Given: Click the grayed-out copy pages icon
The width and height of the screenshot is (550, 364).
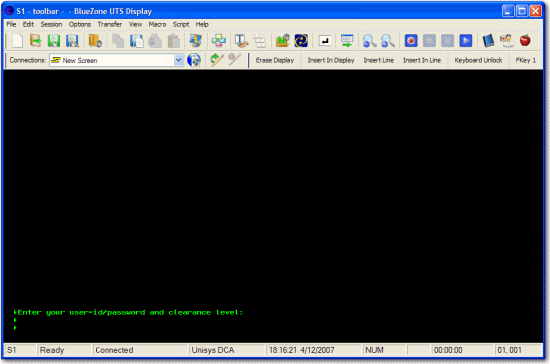Looking at the screenshot, I should [x=118, y=41].
